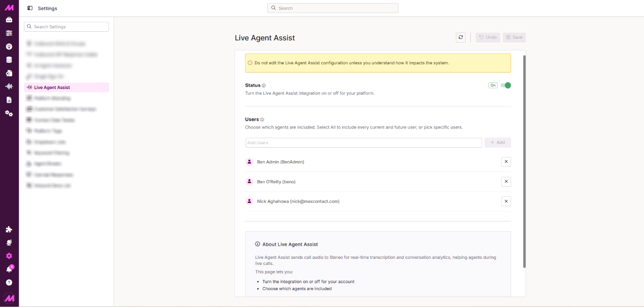Screen dimensions: 644x307
Task: Focus the top Search bar
Action: point(333,8)
